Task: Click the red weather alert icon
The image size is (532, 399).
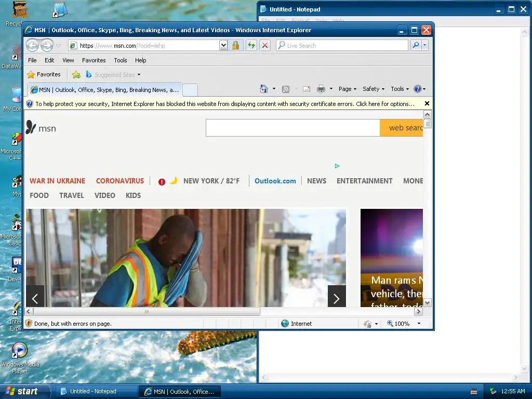Action: coord(162,182)
